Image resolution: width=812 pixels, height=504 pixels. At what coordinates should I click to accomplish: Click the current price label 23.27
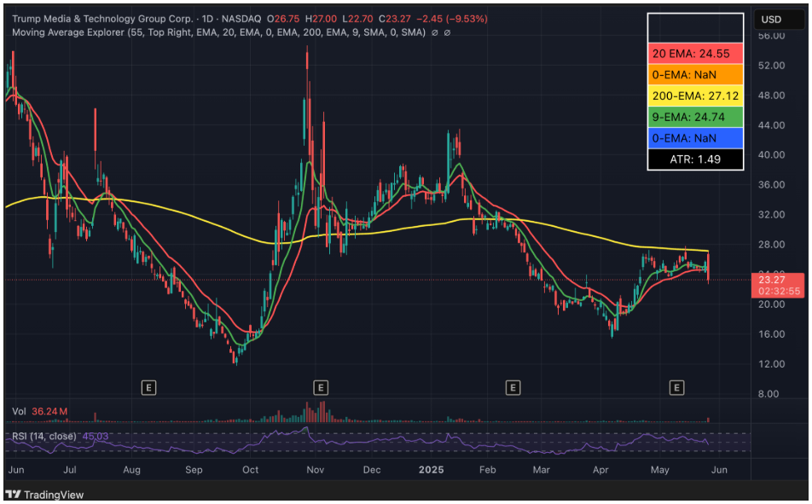[x=772, y=280]
